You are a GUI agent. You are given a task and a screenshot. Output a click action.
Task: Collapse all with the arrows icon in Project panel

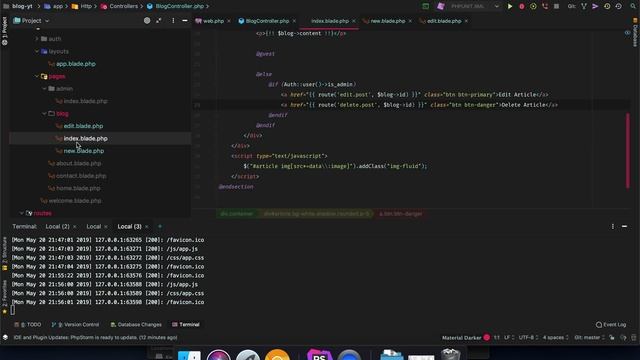(159, 20)
